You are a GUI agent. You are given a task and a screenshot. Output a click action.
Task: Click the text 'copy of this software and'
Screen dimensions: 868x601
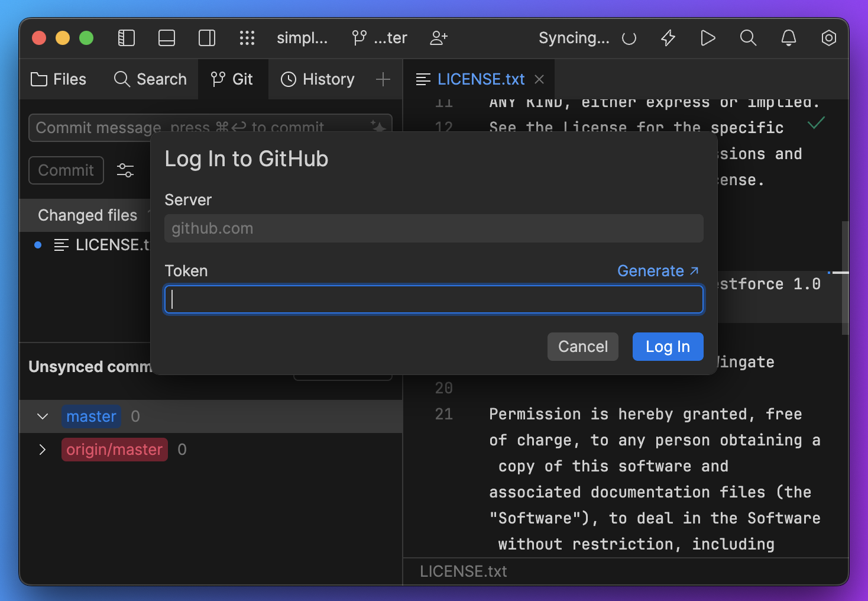pos(613,466)
